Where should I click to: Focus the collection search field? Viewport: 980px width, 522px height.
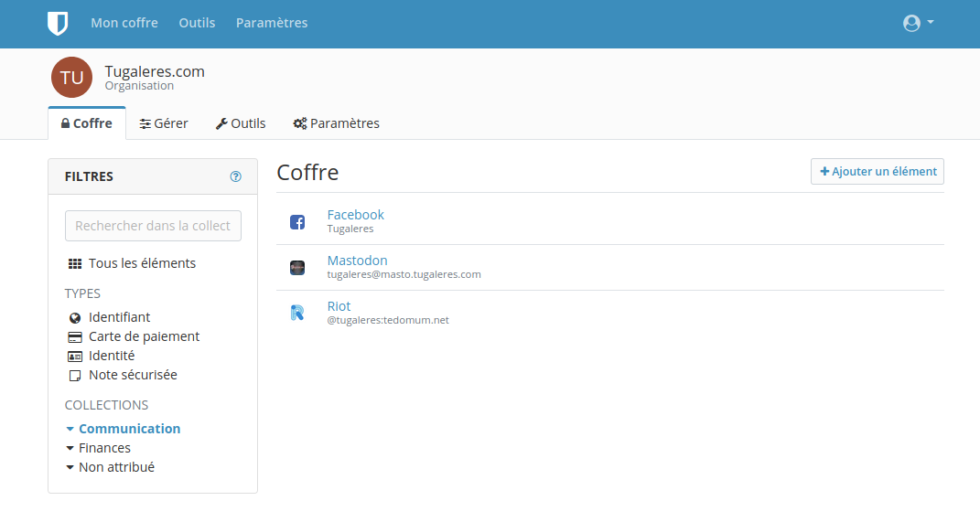click(153, 226)
